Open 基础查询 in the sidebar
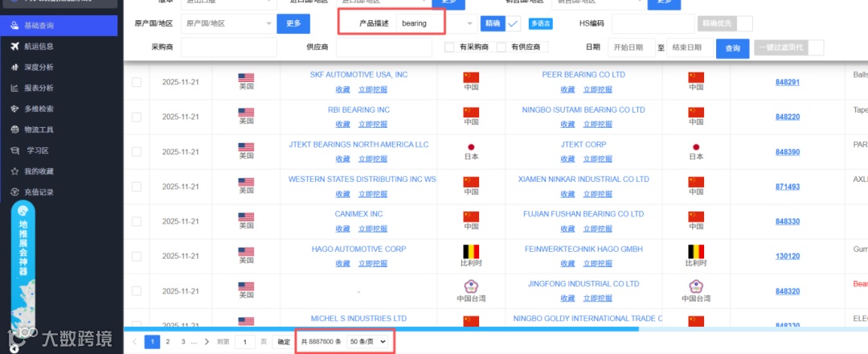The height and width of the screenshot is (354, 868). 59,26
